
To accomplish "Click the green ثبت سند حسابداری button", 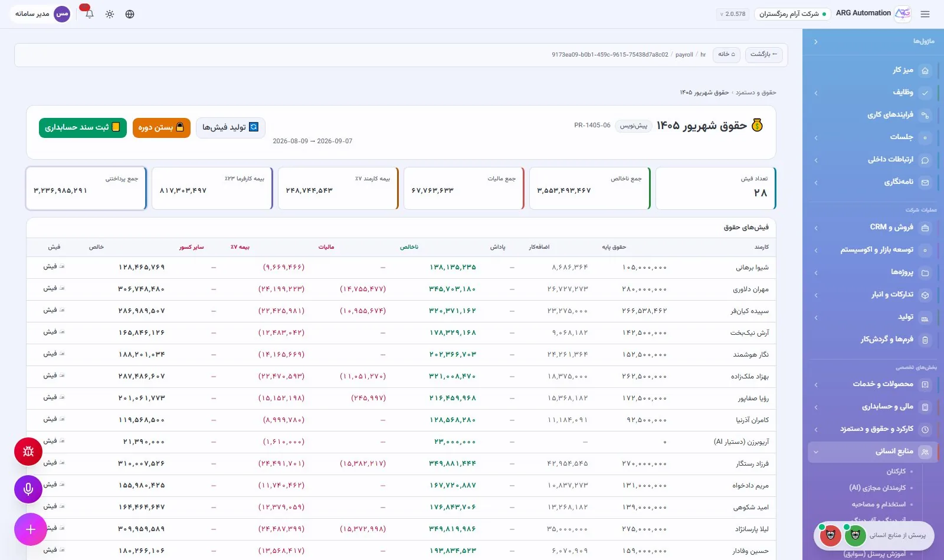I will click(x=83, y=127).
